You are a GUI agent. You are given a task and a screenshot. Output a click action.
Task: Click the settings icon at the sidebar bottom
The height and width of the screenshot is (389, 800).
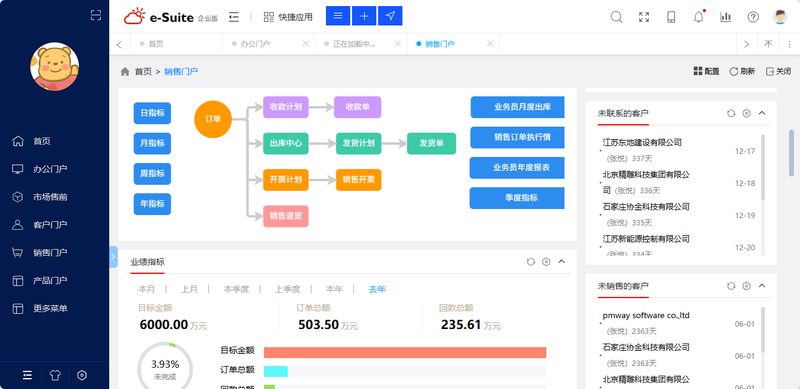pos(82,375)
